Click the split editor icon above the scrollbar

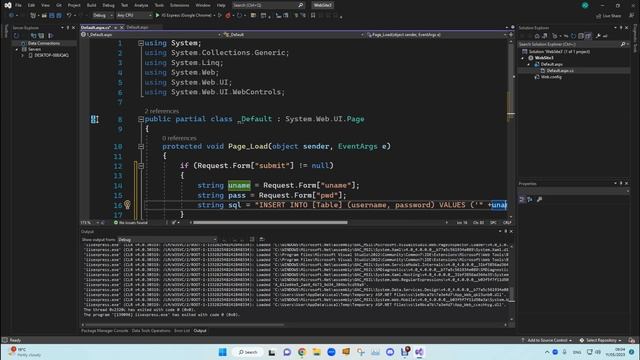[x=511, y=35]
